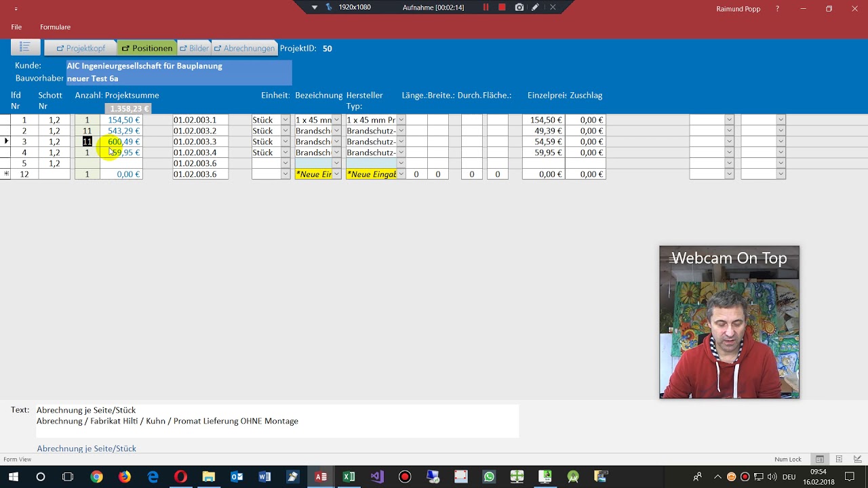Click the Anzahl cell with value 11 highlighted

pos(87,142)
